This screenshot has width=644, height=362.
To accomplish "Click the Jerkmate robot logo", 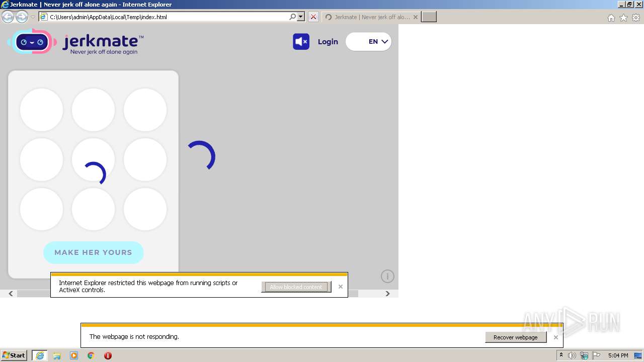I will pos(32,42).
